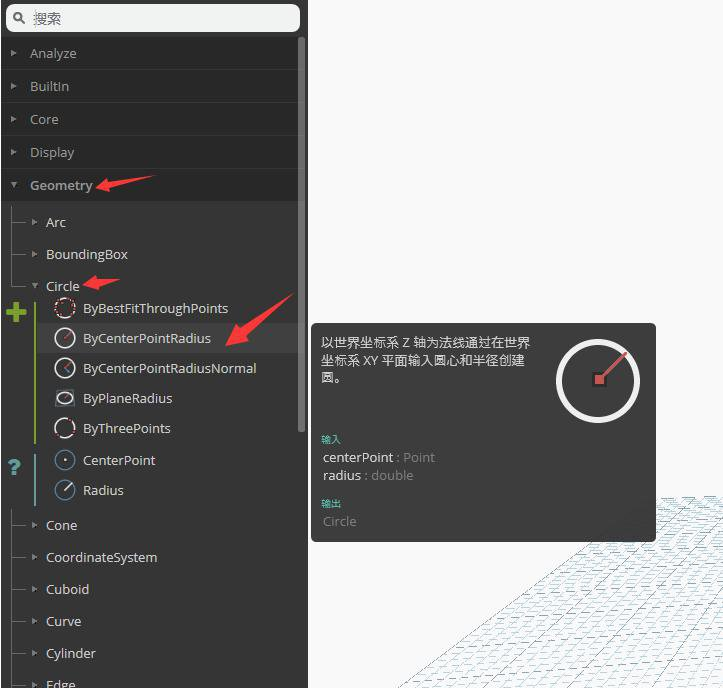Expand the Display category arrow

pos(13,152)
